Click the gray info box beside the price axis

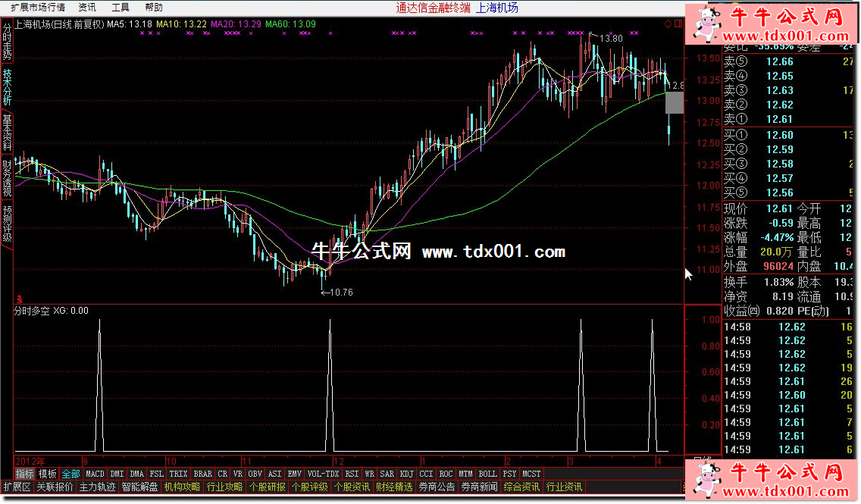(675, 103)
